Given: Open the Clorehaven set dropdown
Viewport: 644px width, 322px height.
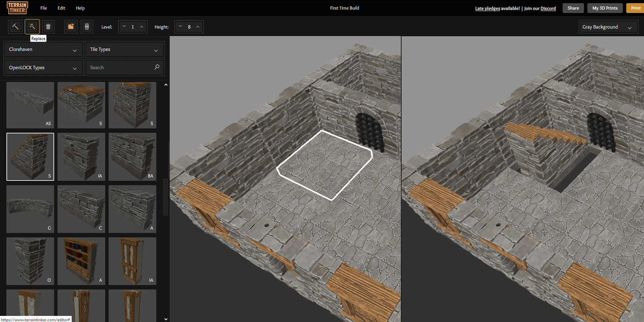Looking at the screenshot, I should (x=43, y=50).
